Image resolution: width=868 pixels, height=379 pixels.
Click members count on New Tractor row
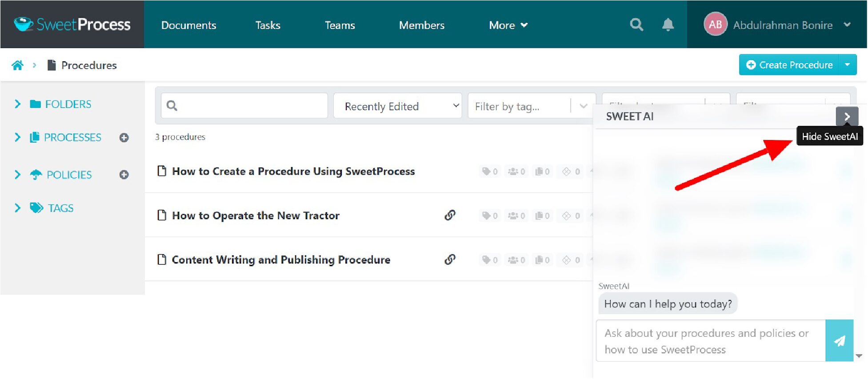pos(516,215)
